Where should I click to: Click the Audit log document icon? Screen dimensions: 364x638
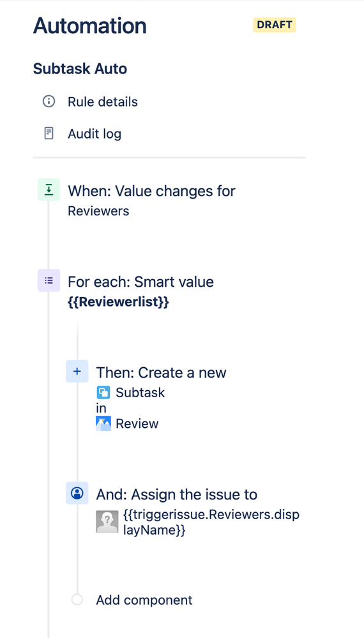coord(49,133)
